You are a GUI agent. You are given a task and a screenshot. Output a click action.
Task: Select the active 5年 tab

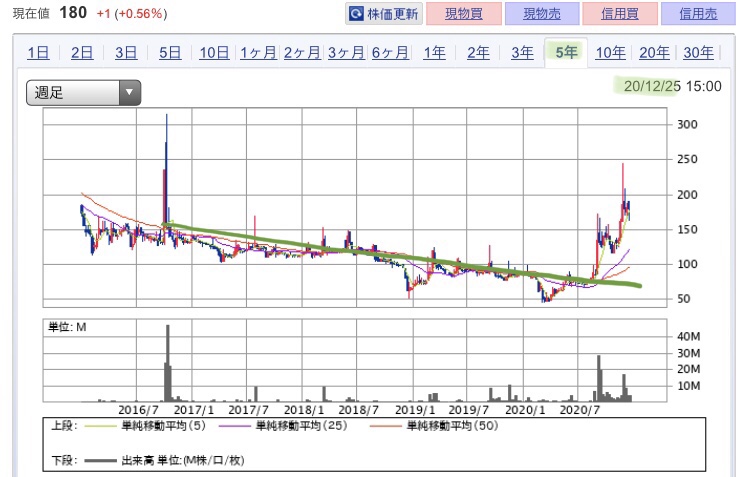click(x=566, y=52)
